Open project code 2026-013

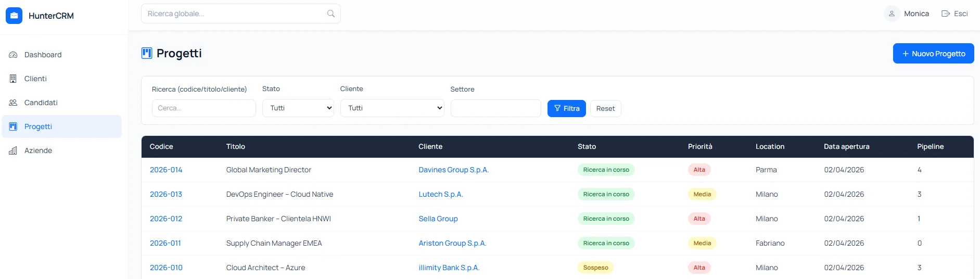tap(166, 194)
